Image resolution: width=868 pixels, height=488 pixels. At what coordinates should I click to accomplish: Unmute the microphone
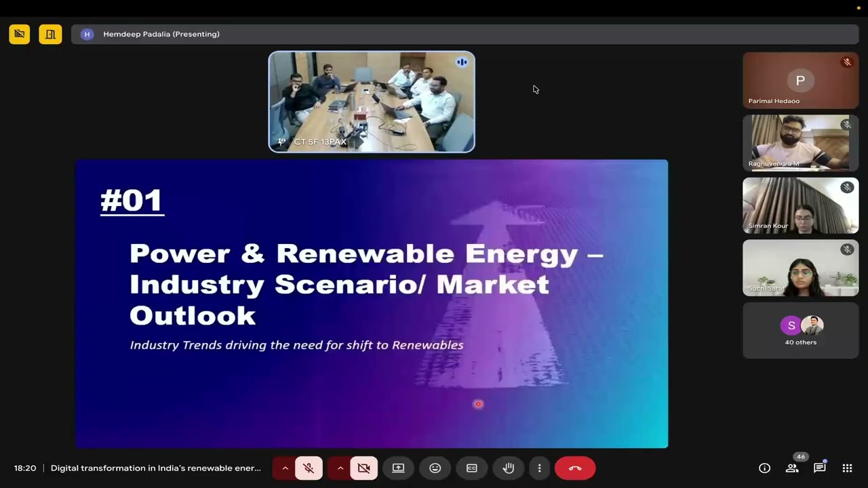309,468
